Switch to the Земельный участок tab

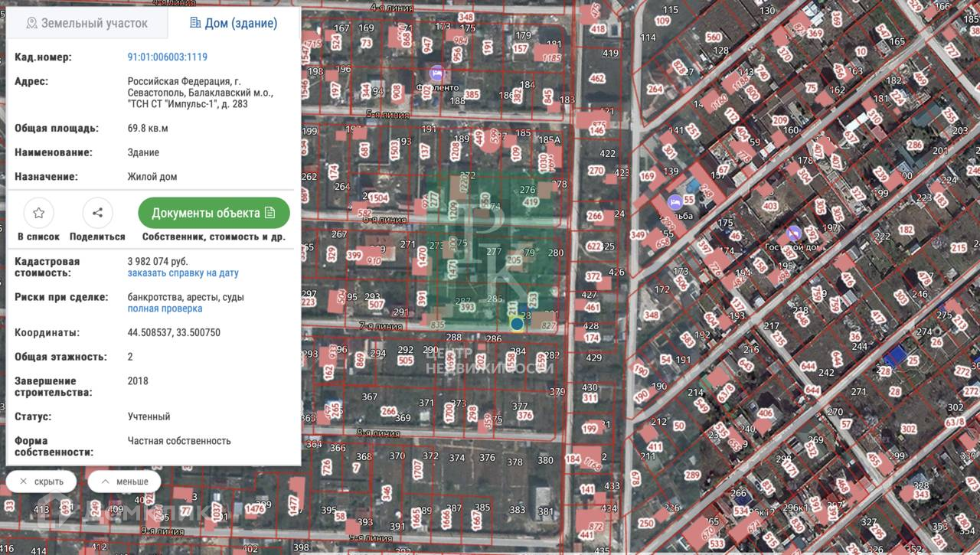click(x=87, y=23)
